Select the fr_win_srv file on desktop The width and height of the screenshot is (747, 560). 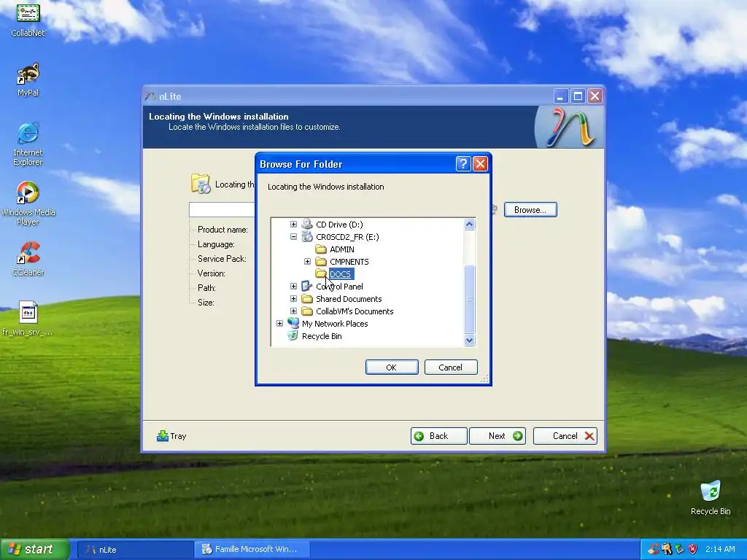(28, 318)
